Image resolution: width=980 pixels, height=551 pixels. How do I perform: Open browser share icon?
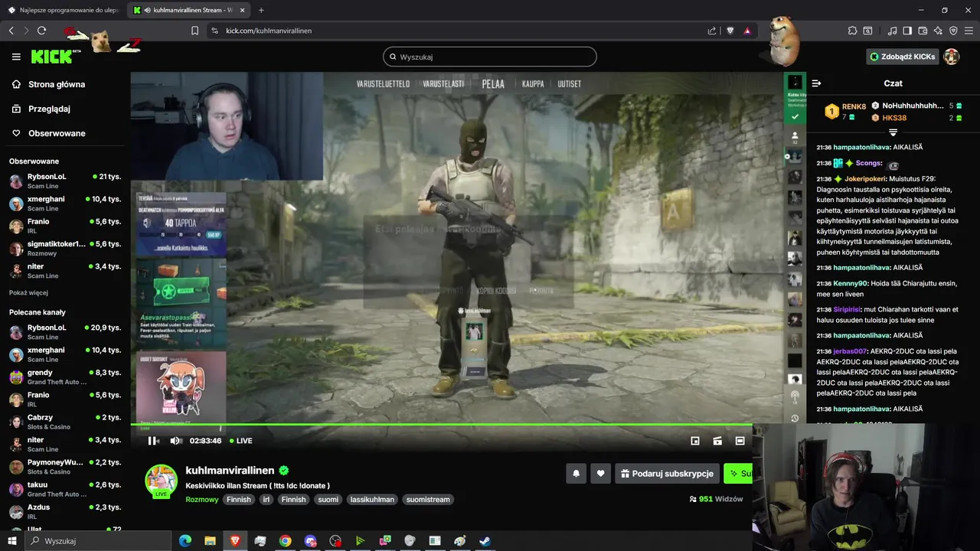click(712, 31)
